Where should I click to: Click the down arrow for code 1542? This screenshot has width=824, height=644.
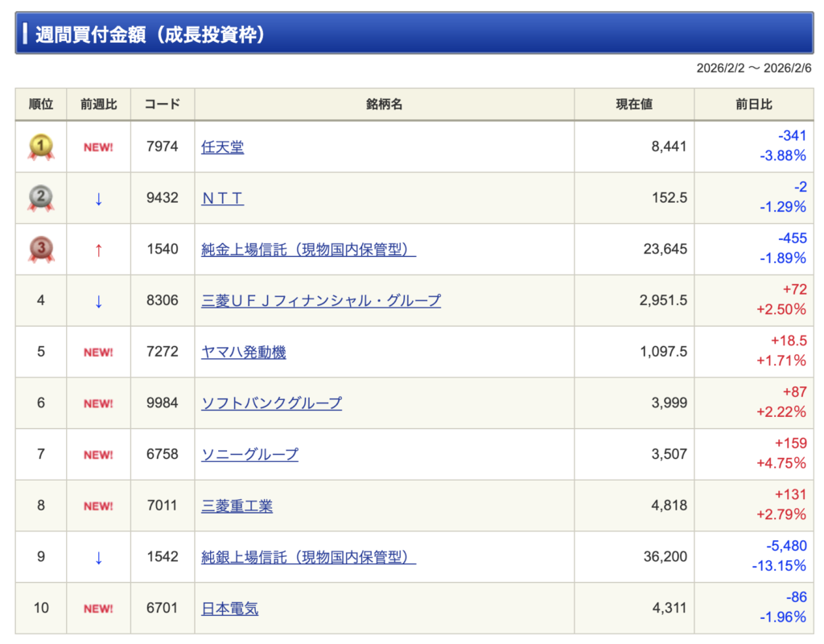pyautogui.click(x=98, y=557)
